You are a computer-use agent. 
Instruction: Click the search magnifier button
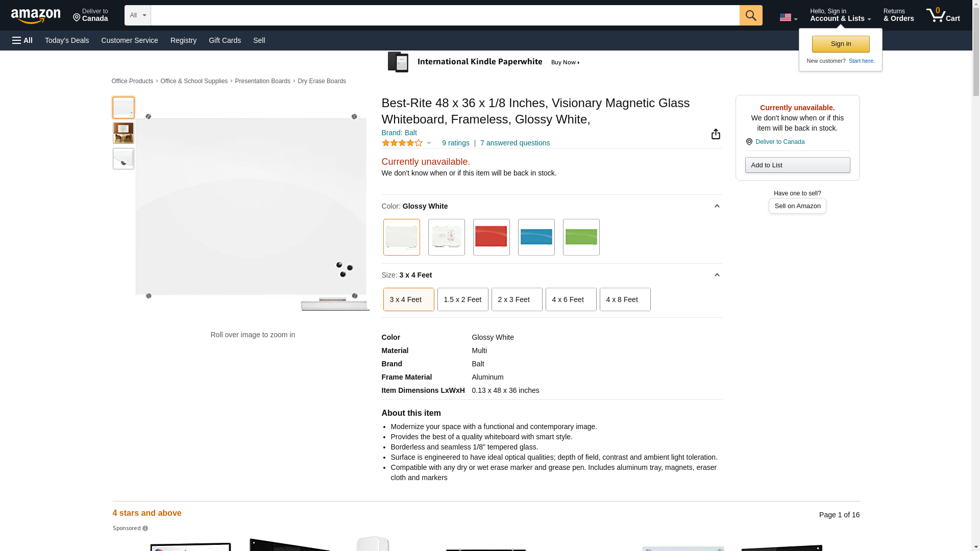tap(750, 15)
